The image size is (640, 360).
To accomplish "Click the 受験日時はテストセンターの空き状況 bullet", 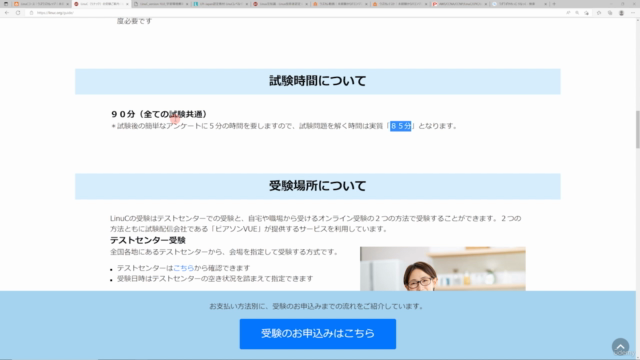I will [x=215, y=279].
